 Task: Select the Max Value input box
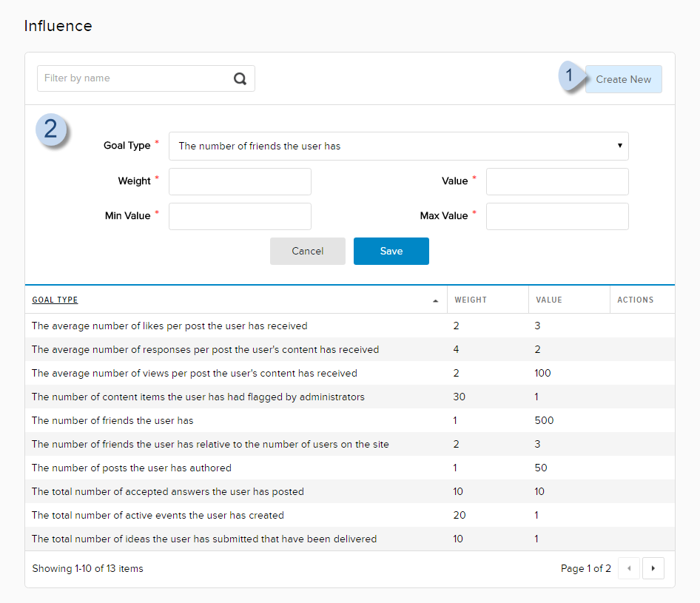[x=556, y=216]
